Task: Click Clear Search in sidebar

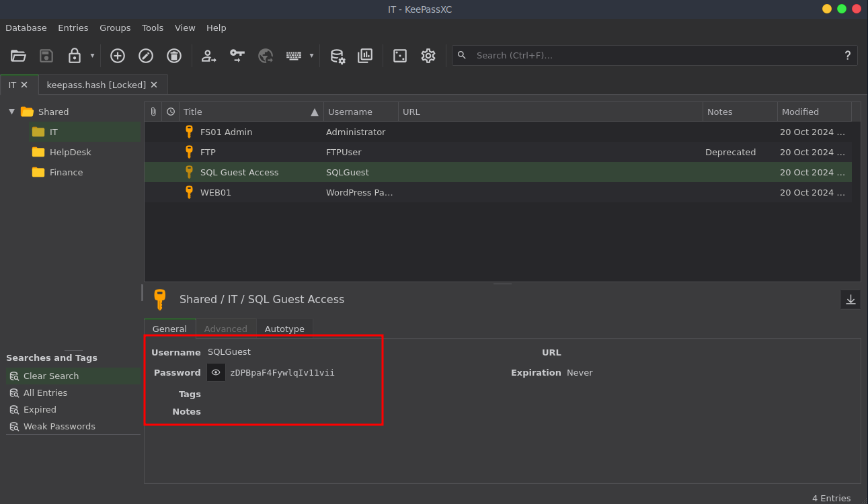Action: click(73, 376)
